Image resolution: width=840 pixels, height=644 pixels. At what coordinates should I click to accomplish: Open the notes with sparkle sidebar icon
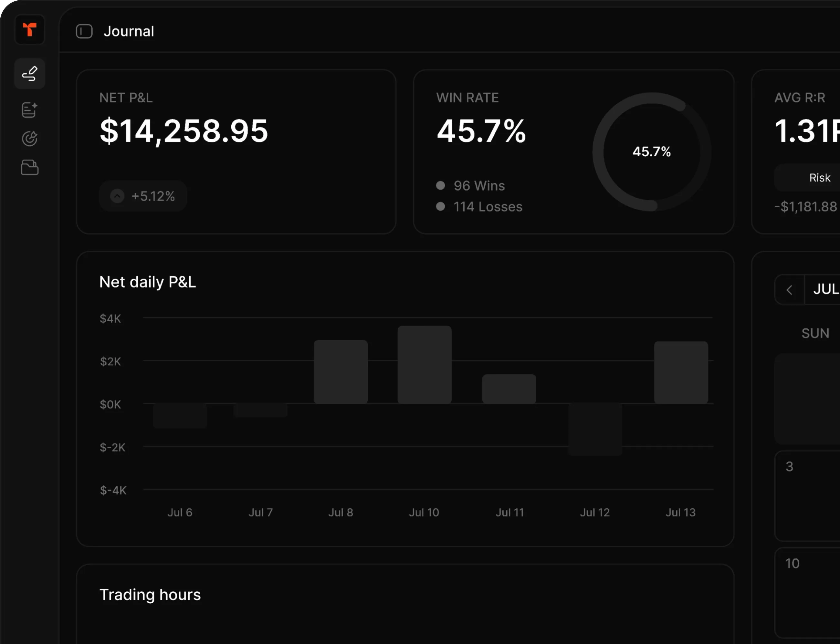[29, 110]
